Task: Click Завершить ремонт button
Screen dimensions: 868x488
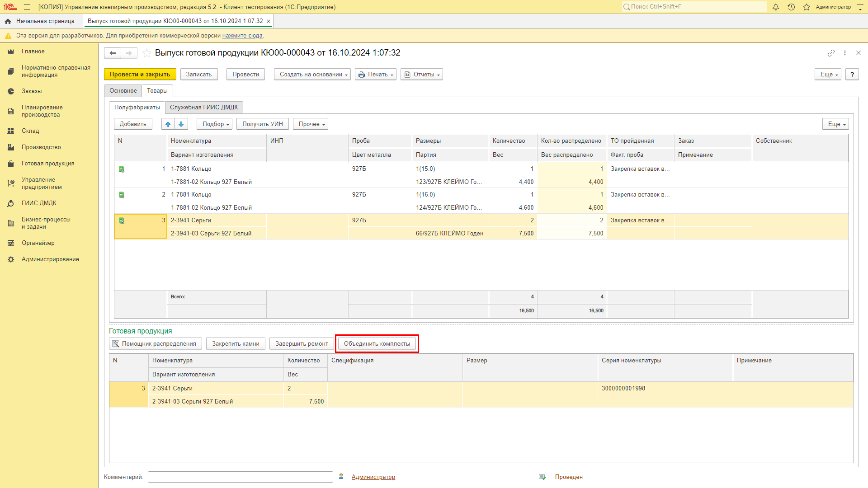Action: point(302,344)
